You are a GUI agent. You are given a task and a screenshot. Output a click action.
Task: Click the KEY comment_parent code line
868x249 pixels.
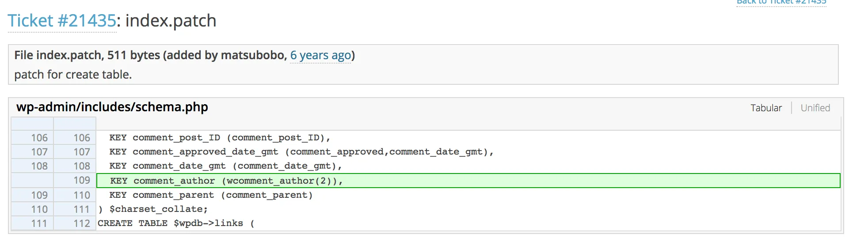pyautogui.click(x=211, y=195)
